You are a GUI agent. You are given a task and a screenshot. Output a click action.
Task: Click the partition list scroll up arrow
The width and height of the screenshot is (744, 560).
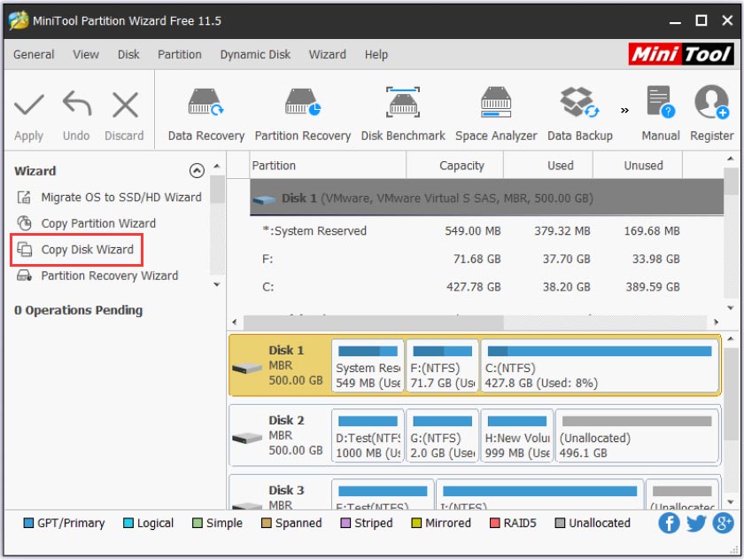pyautogui.click(x=730, y=159)
